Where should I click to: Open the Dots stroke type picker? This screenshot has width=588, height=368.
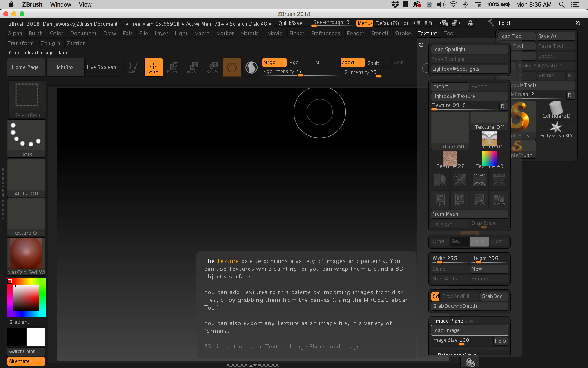(26, 139)
